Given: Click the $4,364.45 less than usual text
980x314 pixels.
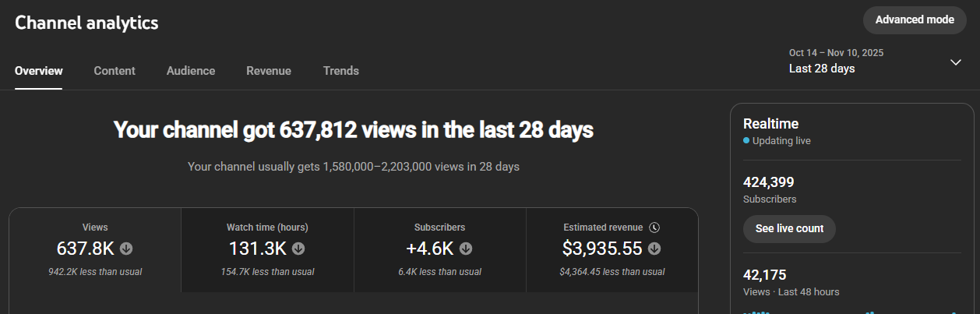Looking at the screenshot, I should pos(612,272).
